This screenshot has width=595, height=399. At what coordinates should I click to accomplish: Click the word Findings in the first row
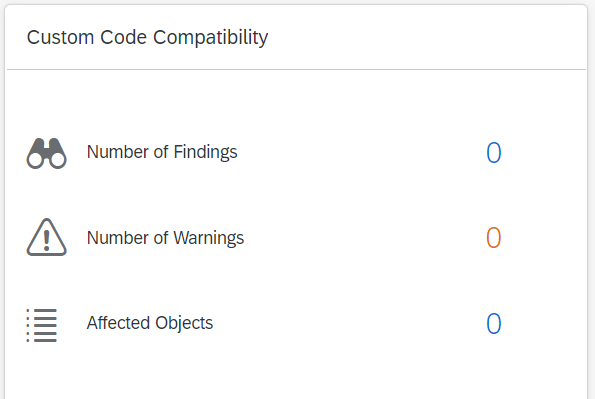click(205, 152)
